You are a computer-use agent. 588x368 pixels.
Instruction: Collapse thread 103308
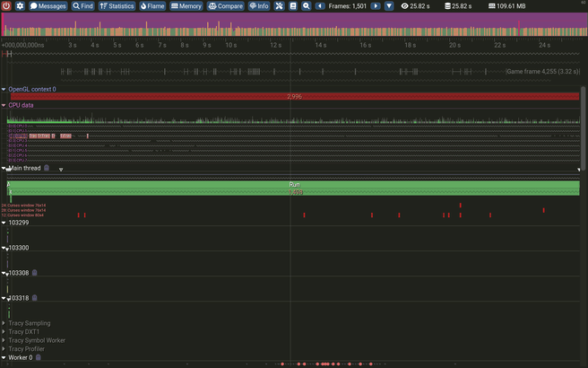pos(4,273)
